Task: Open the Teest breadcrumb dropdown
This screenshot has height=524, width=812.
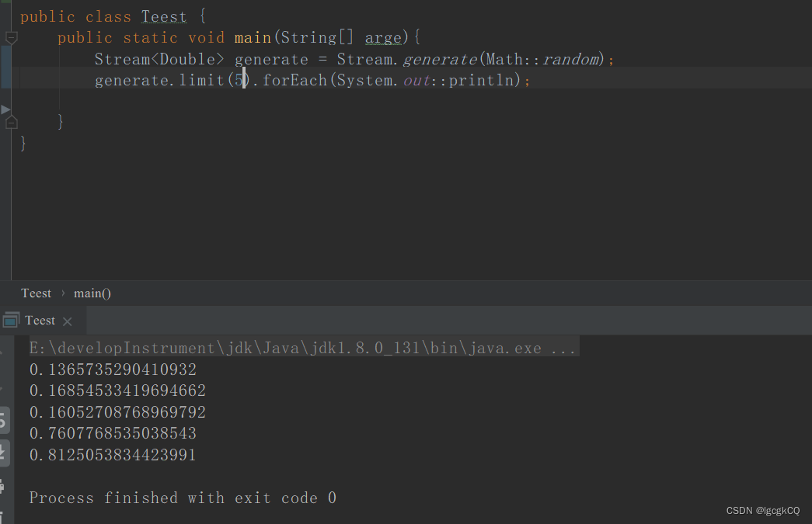Action: [x=36, y=293]
